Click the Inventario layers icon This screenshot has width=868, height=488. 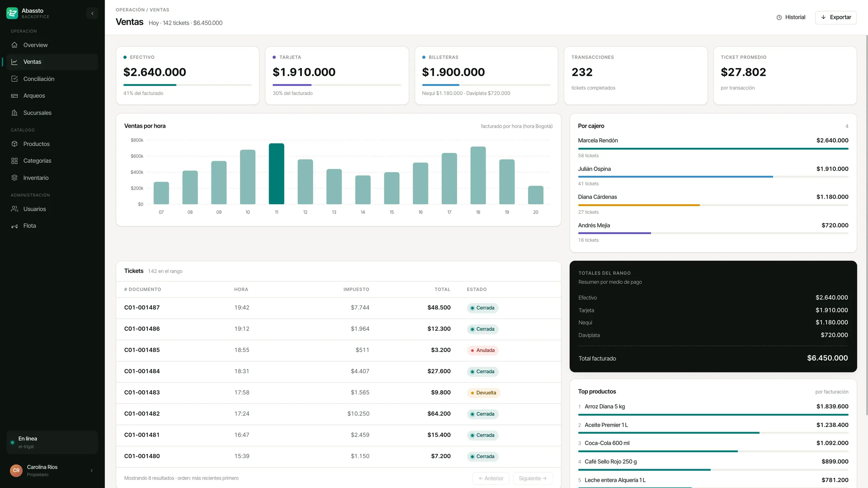tap(15, 178)
